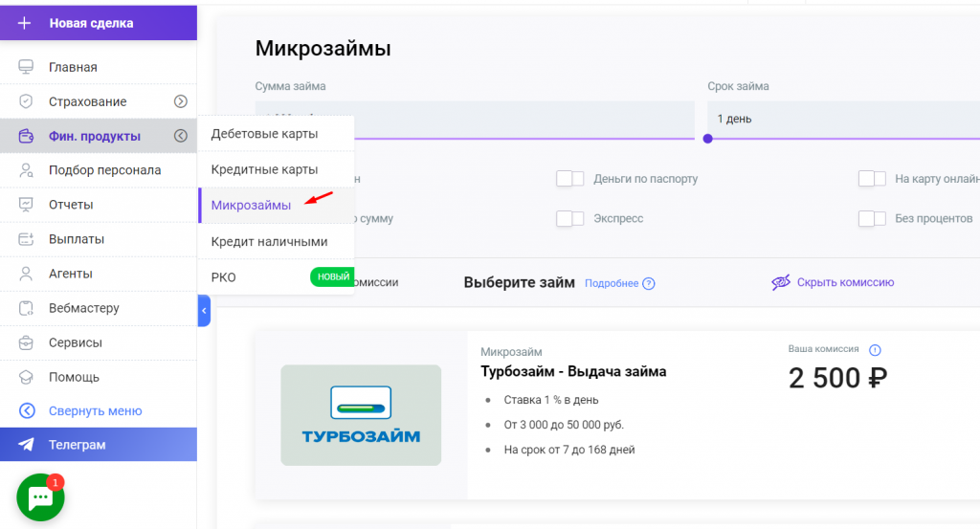Click the Сервисы briefcase icon
Screen dimensions: 980x529
click(x=26, y=342)
